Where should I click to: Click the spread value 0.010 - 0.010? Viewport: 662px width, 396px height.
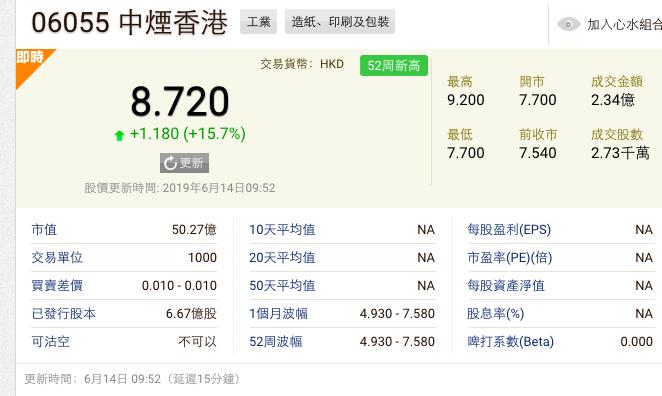click(x=179, y=286)
